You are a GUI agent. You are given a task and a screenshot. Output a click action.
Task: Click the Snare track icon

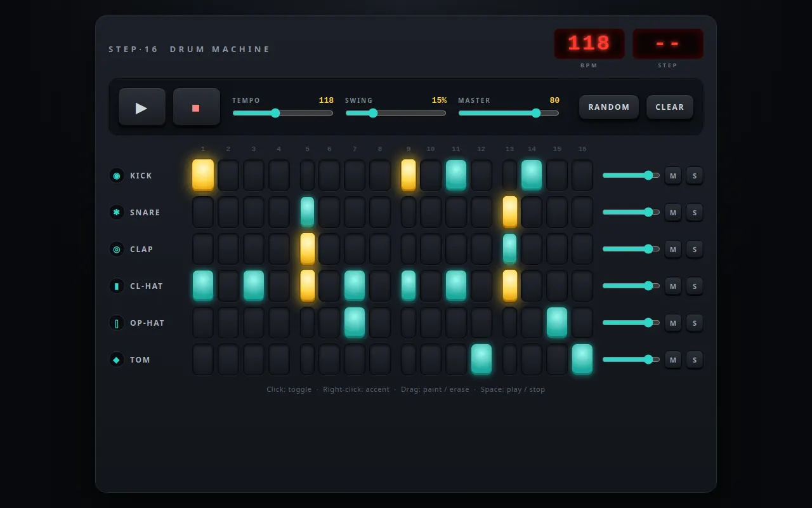(x=117, y=212)
